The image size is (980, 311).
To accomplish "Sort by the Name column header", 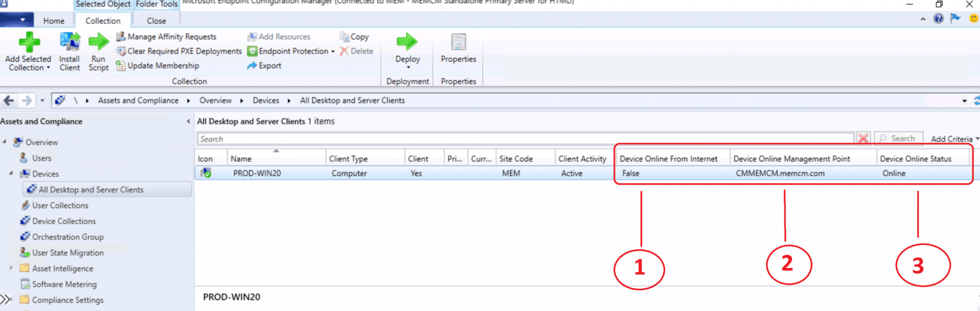I will click(x=276, y=159).
